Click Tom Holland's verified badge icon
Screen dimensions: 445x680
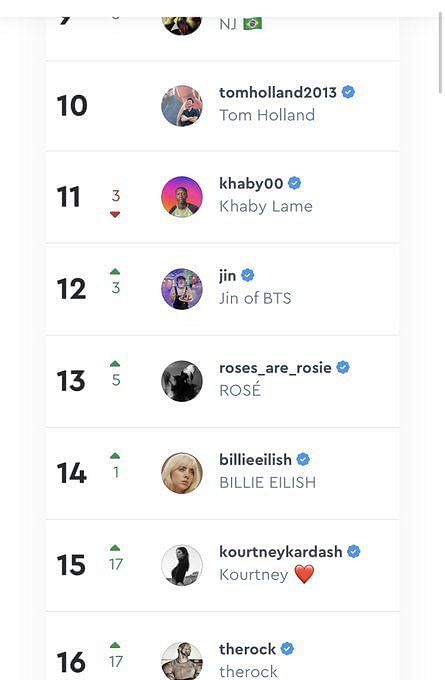pyautogui.click(x=348, y=92)
